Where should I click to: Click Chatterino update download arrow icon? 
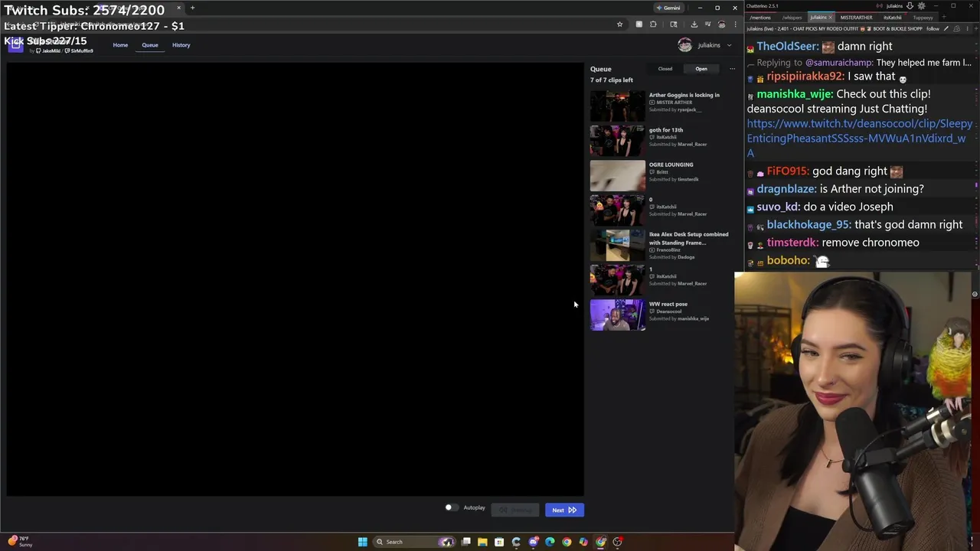(910, 5)
